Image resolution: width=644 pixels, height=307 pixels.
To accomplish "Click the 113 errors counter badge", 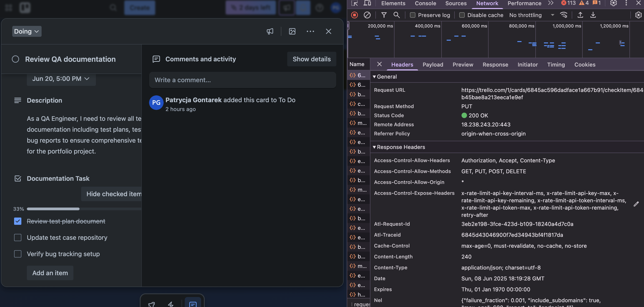I will click(568, 3).
